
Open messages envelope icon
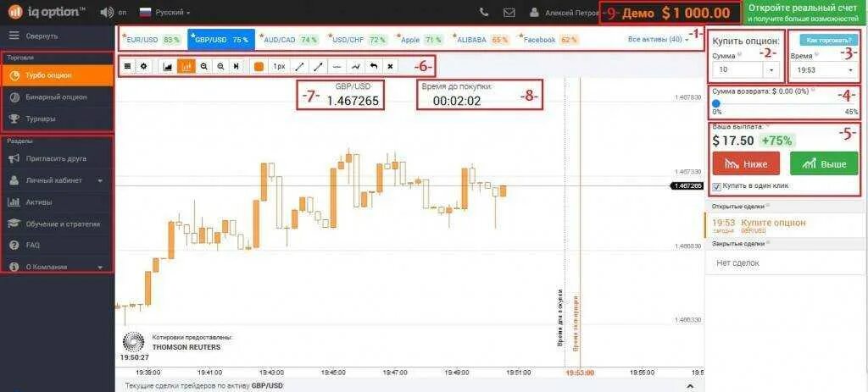(x=509, y=12)
